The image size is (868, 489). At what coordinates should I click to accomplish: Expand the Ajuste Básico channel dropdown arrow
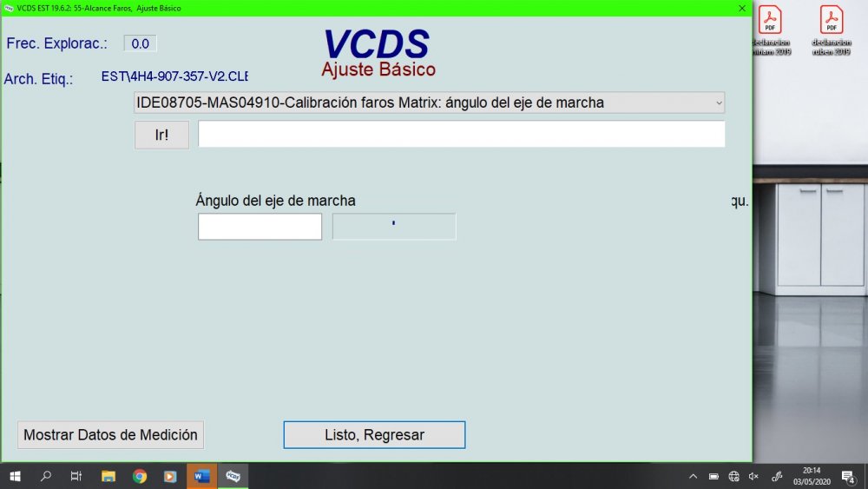718,103
